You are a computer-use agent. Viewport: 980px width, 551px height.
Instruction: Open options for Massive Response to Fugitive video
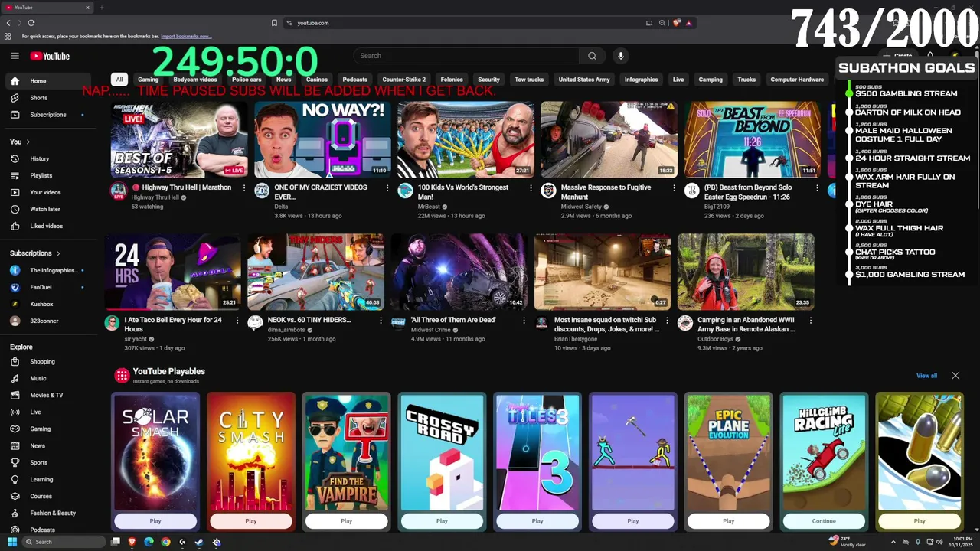tap(674, 187)
